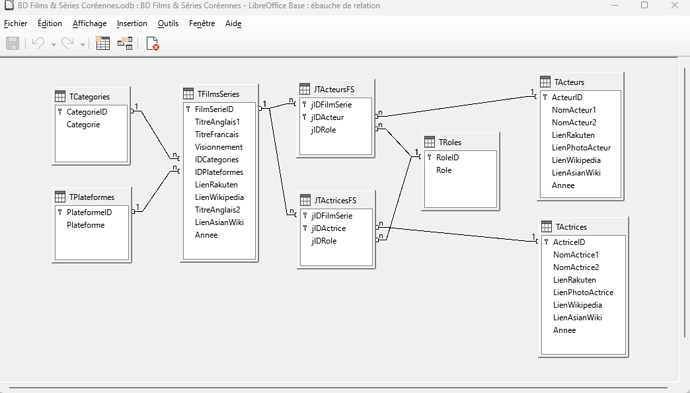Select the TFilmsSeries table header icon

click(188, 94)
